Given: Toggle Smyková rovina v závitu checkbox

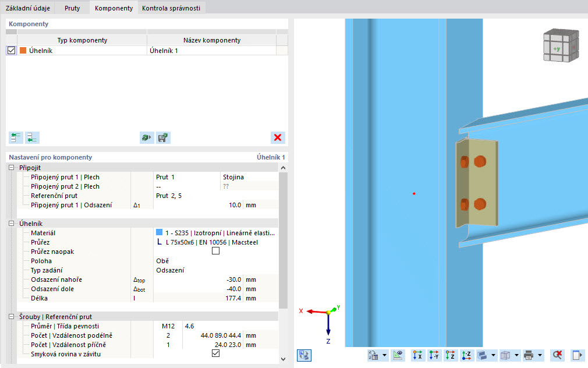Looking at the screenshot, I should 215,353.
